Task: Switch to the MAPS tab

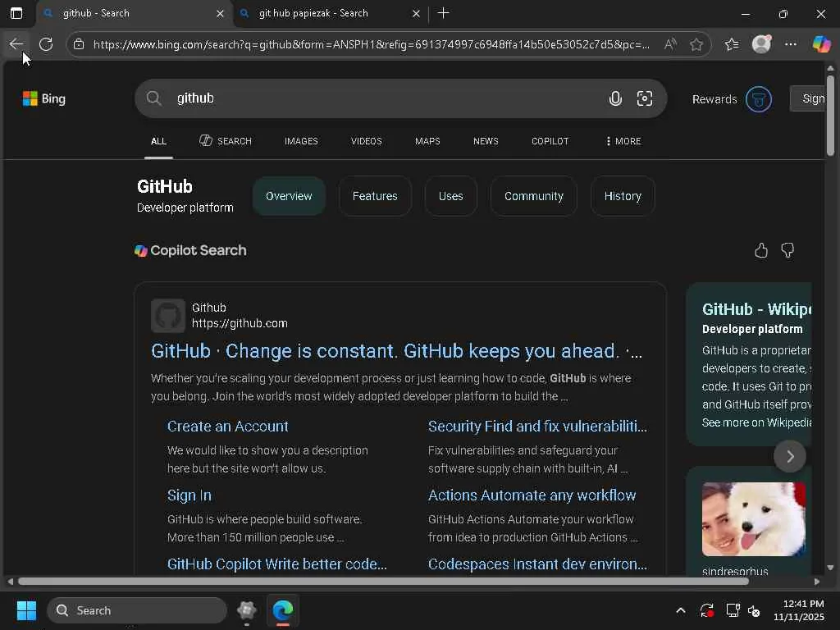Action: click(427, 141)
